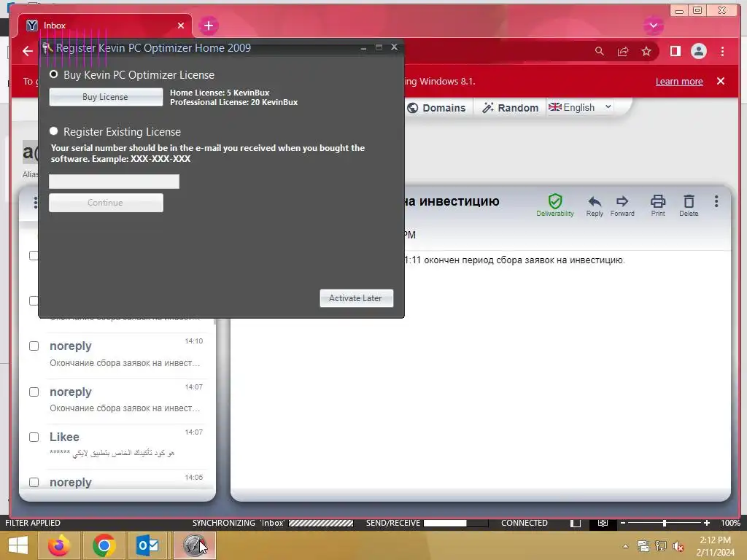
Task: Click the 100% zoom level text
Action: [730, 523]
